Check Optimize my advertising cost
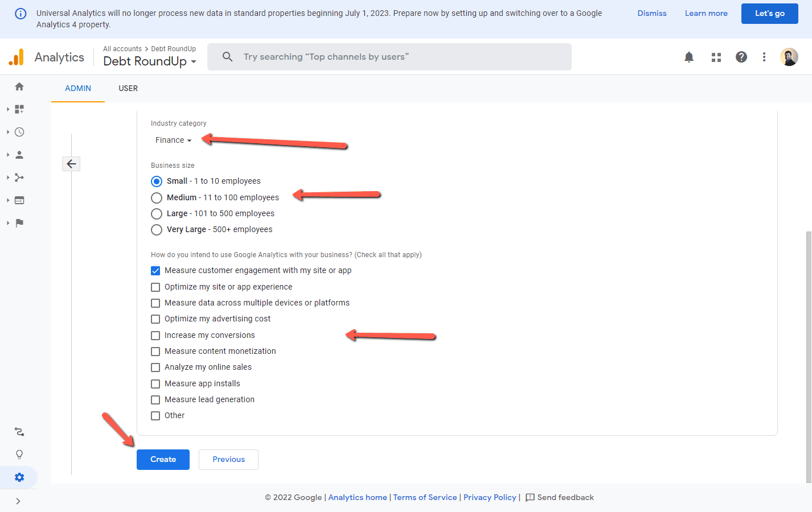 point(155,319)
